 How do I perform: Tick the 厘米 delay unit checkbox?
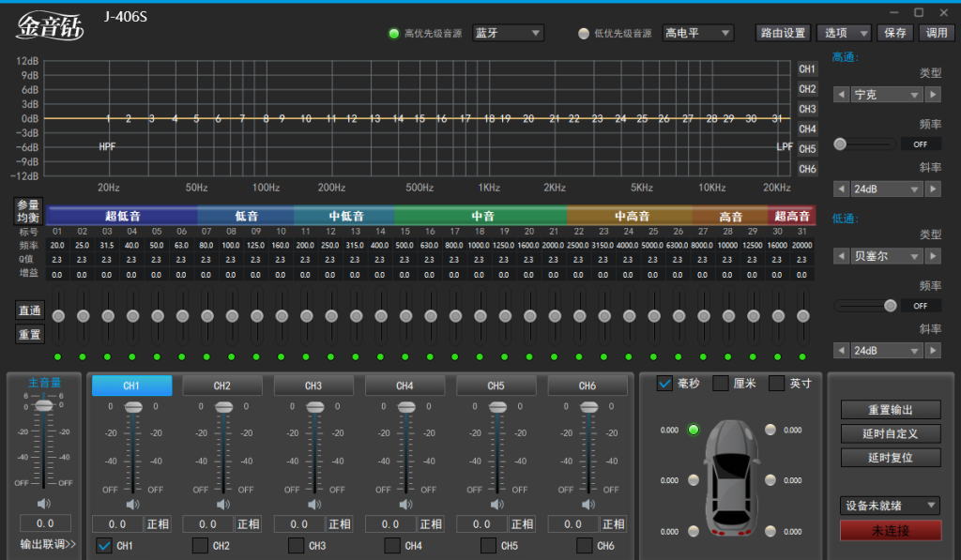[721, 384]
